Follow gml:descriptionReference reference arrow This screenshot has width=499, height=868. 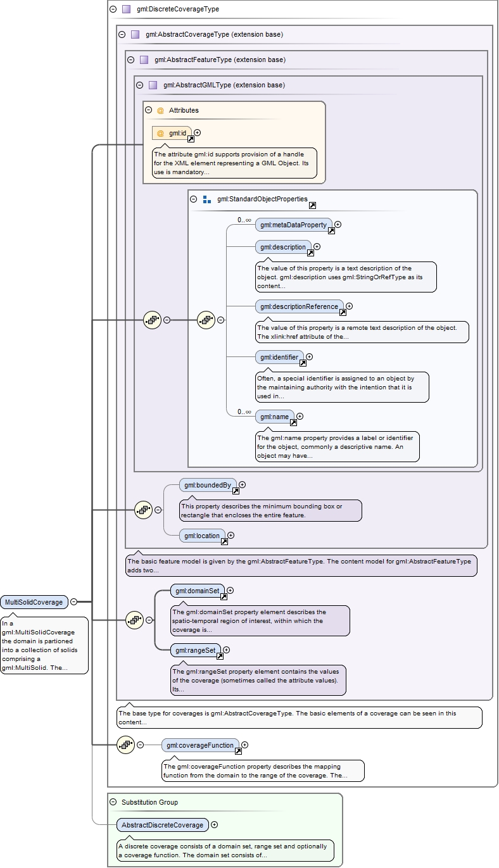[x=343, y=312]
